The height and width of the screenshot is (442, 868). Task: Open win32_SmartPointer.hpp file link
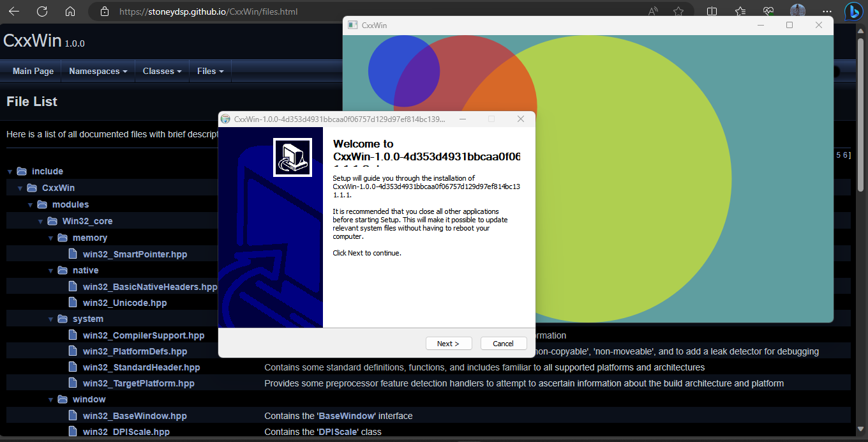tap(135, 254)
